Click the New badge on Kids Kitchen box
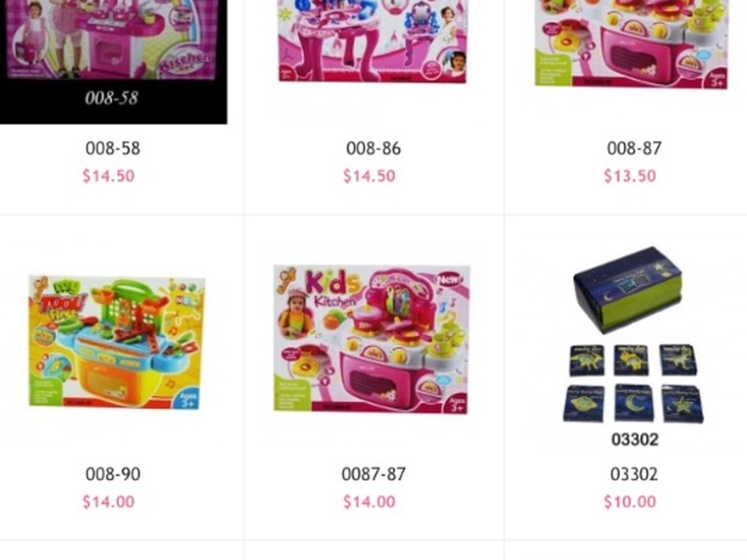The image size is (747, 560). pyautogui.click(x=451, y=280)
